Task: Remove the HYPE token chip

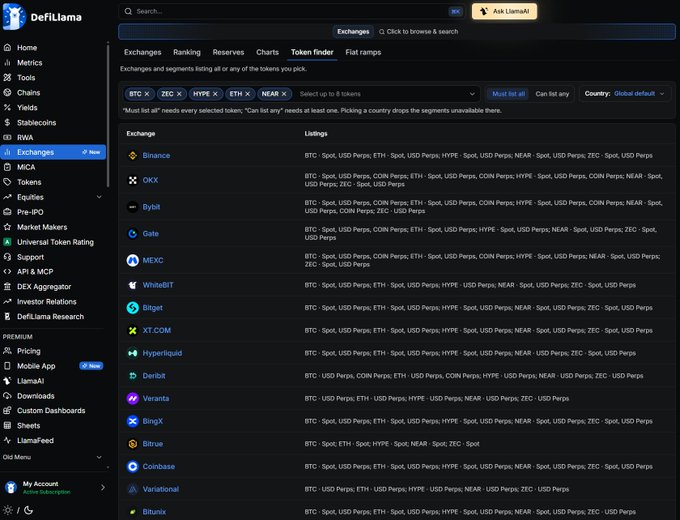Action: pyautogui.click(x=215, y=94)
